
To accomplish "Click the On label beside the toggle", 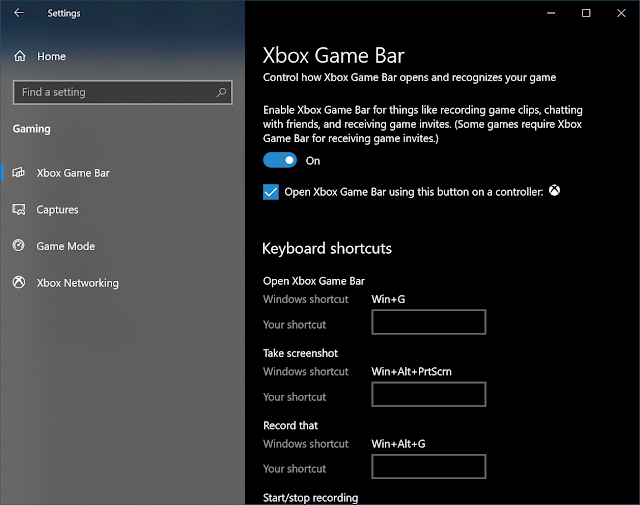I will (x=313, y=161).
